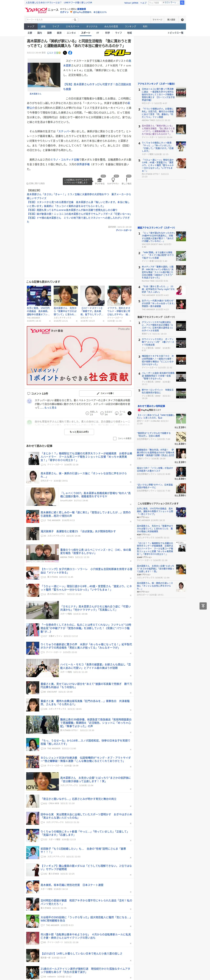The width and height of the screenshot is (210, 980).
Task: Open the ライブ menu tab
Action: [x=56, y=27]
